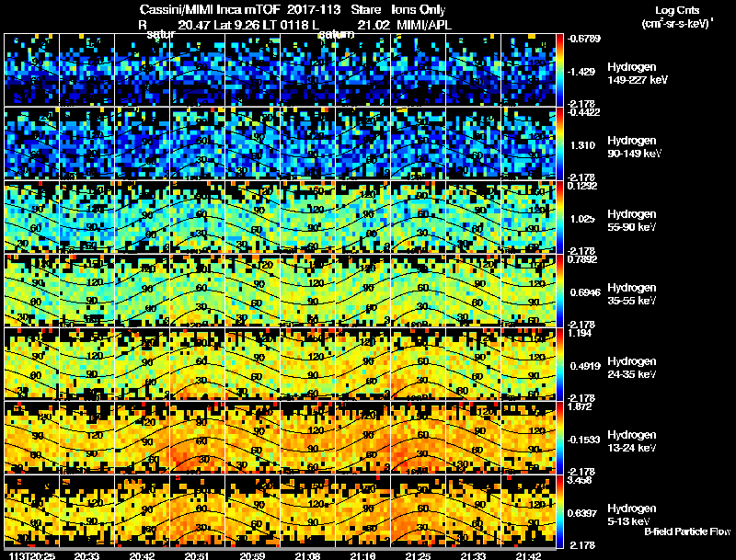
Task: Click the '21:16' time axis label
Action: coord(362,555)
